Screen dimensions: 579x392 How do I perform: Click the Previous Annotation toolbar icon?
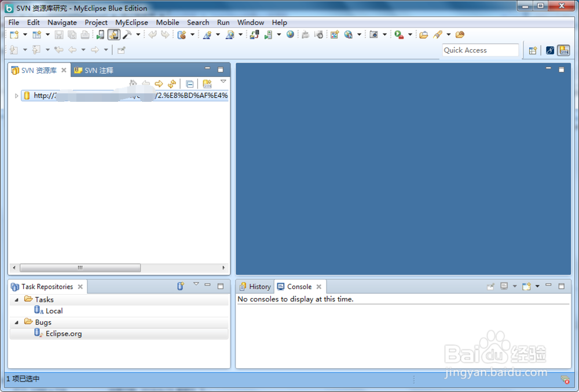tap(36, 50)
